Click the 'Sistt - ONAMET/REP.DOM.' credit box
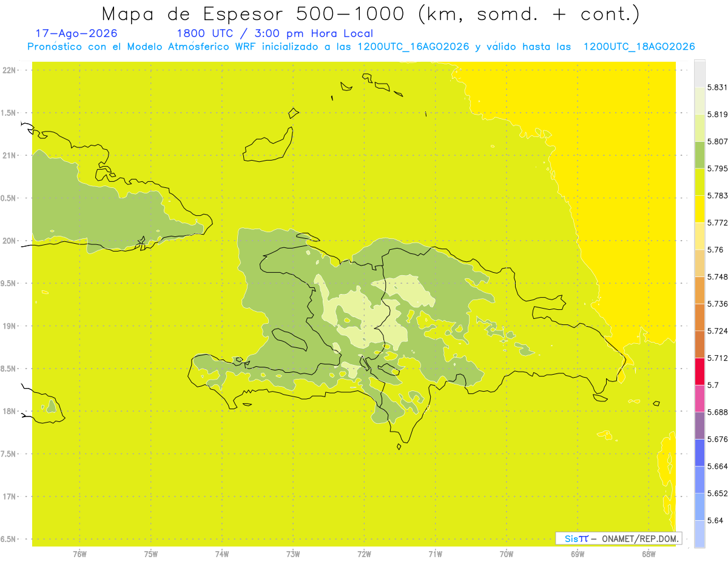 (619, 538)
